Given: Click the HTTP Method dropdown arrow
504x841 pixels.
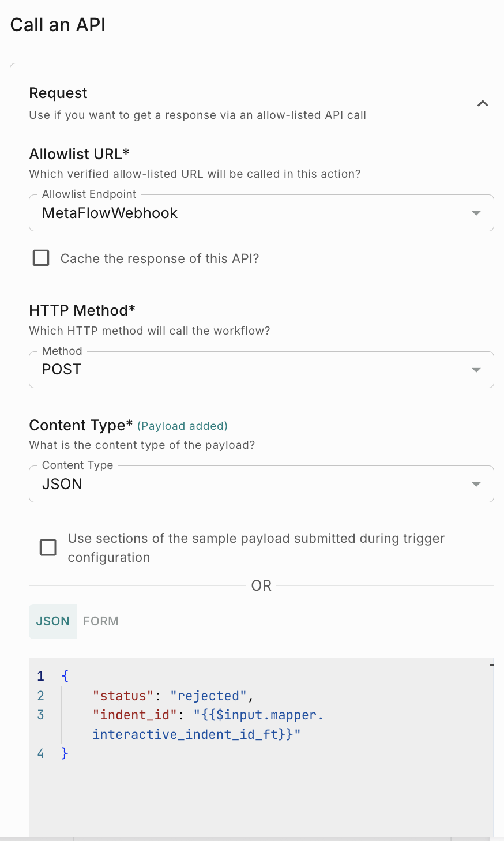Looking at the screenshot, I should (476, 370).
